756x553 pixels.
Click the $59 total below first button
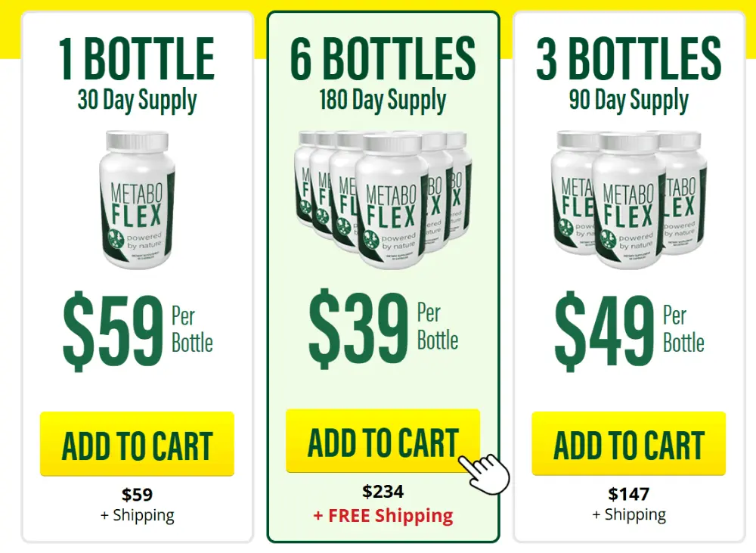(x=138, y=495)
